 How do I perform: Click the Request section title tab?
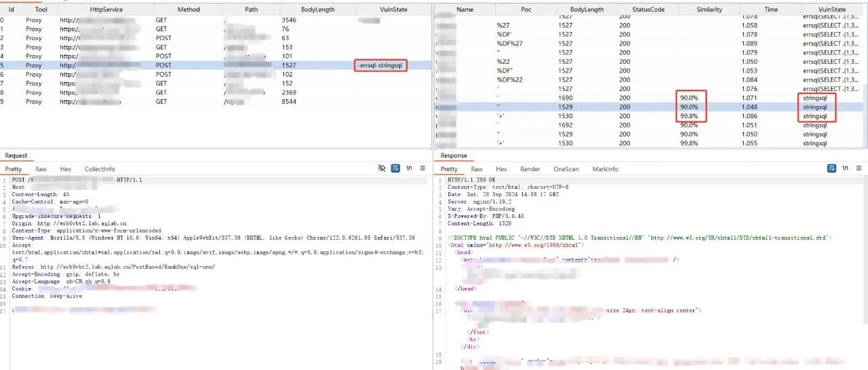coord(16,155)
